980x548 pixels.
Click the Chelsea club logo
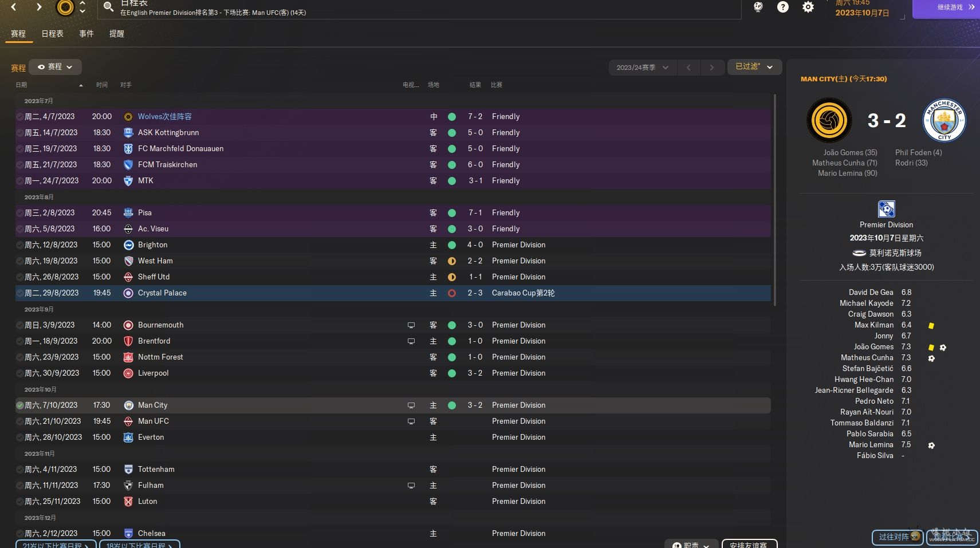[x=128, y=533]
